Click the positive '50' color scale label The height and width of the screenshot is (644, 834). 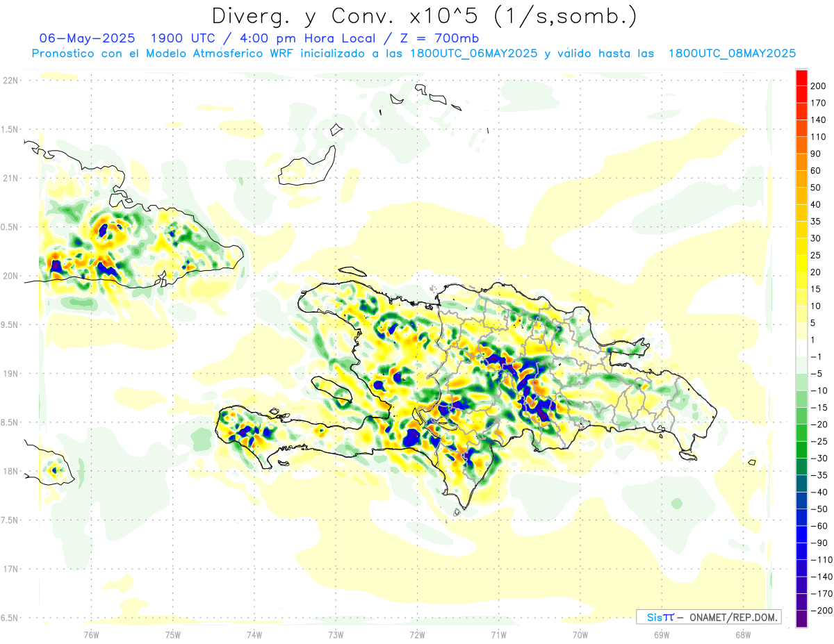pos(816,188)
